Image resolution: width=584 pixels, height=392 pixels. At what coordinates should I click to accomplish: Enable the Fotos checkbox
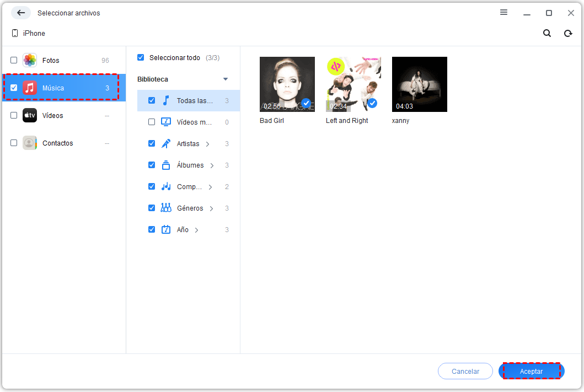(x=14, y=61)
